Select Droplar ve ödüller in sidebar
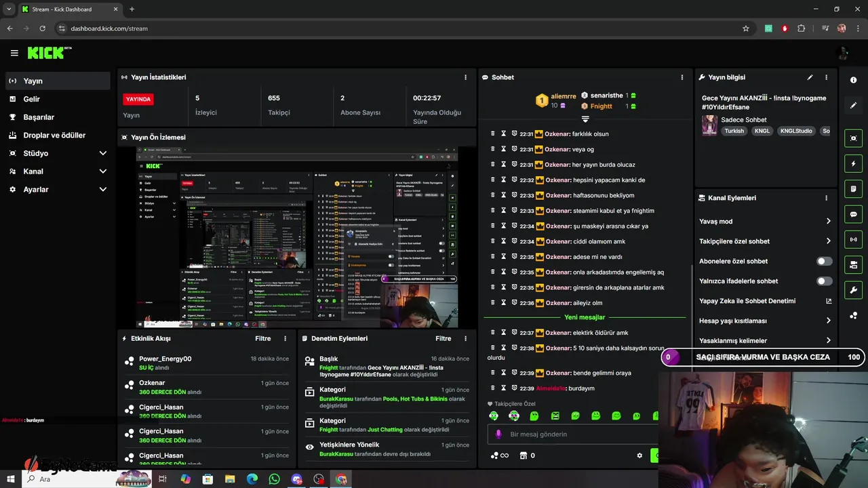 coord(57,135)
